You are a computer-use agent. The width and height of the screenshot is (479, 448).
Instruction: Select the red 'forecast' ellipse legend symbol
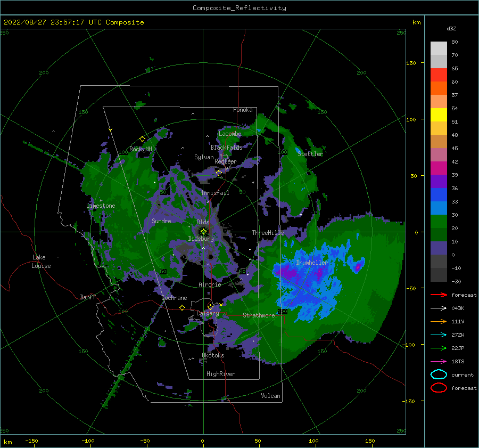[439, 388]
